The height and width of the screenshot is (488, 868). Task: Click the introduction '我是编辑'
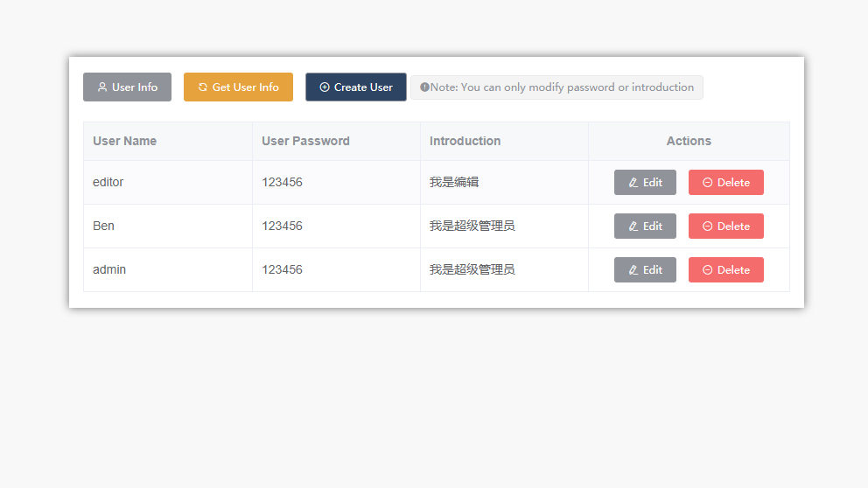click(454, 182)
